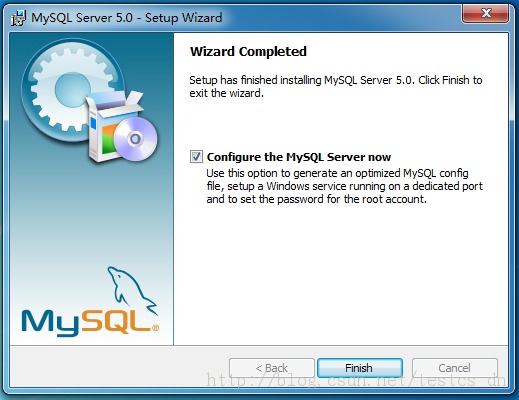Click the center hub of the gear graphic
The height and width of the screenshot is (400, 519).
(72, 89)
